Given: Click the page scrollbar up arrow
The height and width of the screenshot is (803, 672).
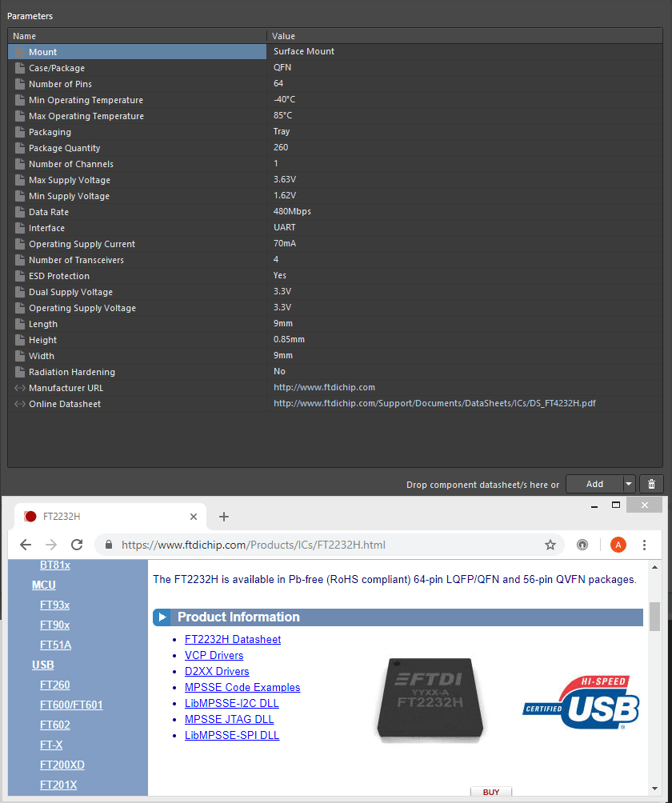Looking at the screenshot, I should (x=654, y=567).
